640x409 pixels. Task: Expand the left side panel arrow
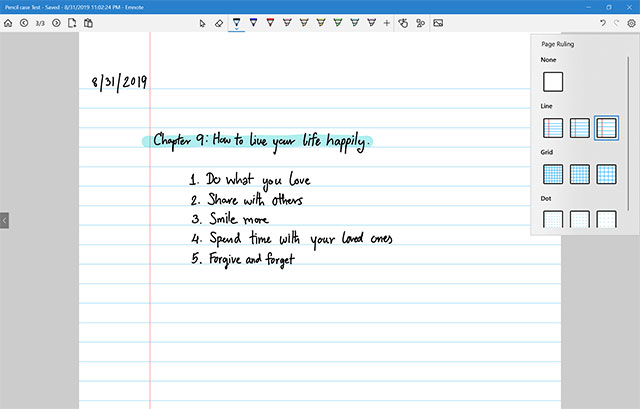(4, 220)
